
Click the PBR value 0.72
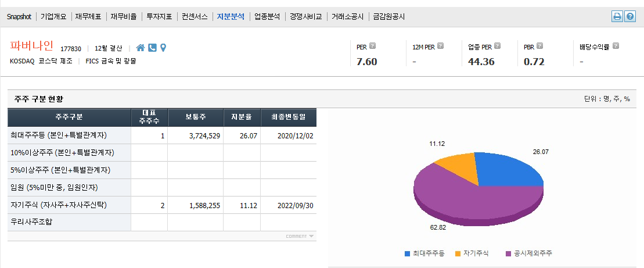[x=534, y=62]
